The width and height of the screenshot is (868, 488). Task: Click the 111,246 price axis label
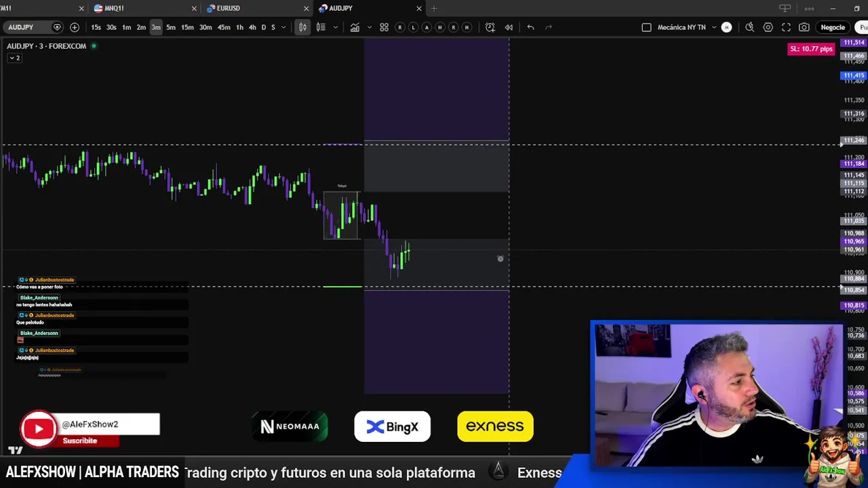[x=854, y=140]
